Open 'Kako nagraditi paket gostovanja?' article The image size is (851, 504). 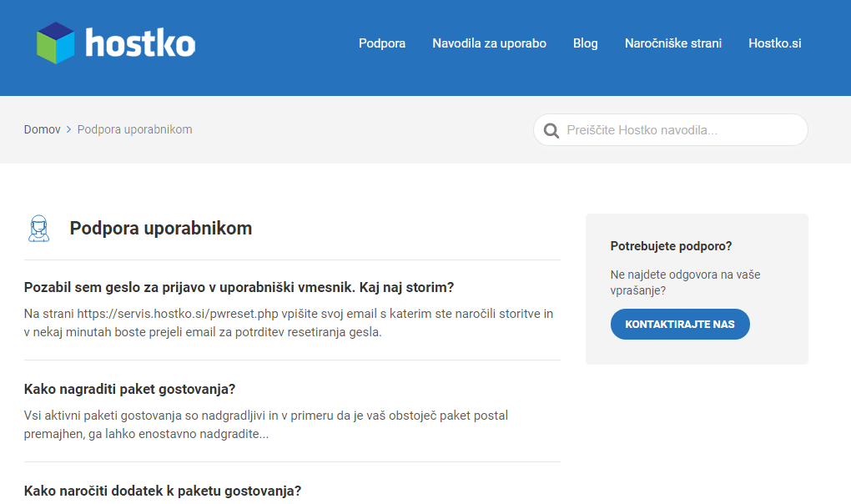click(x=129, y=389)
